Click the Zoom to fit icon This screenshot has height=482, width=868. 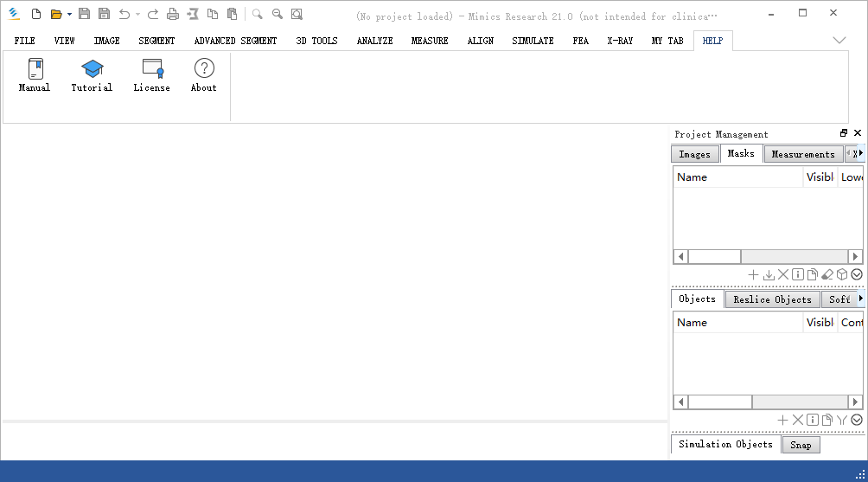297,14
